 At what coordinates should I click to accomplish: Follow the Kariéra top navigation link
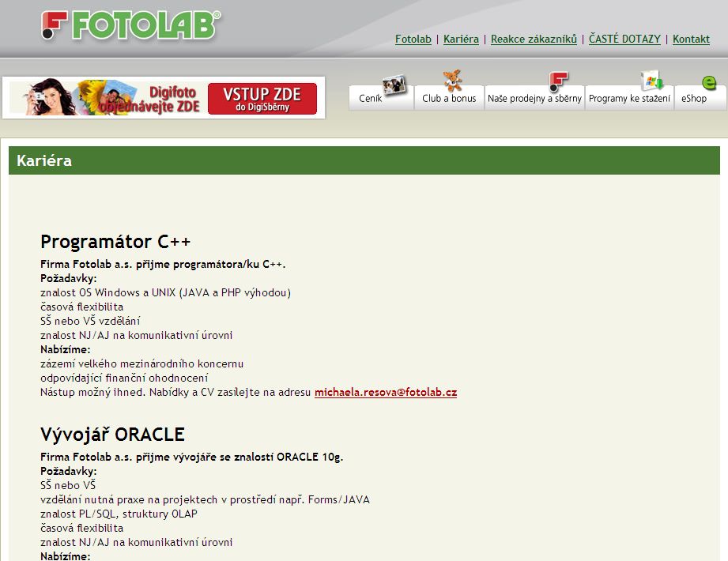pos(461,39)
